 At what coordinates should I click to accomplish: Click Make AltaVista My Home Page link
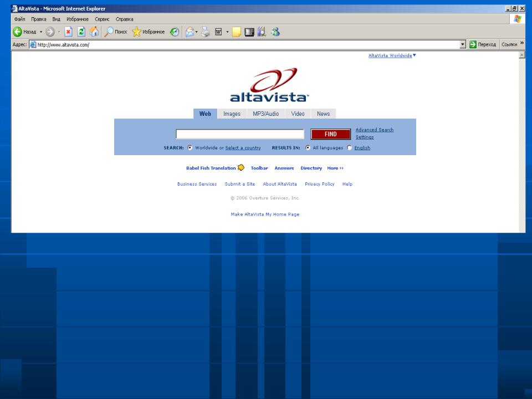tap(265, 214)
